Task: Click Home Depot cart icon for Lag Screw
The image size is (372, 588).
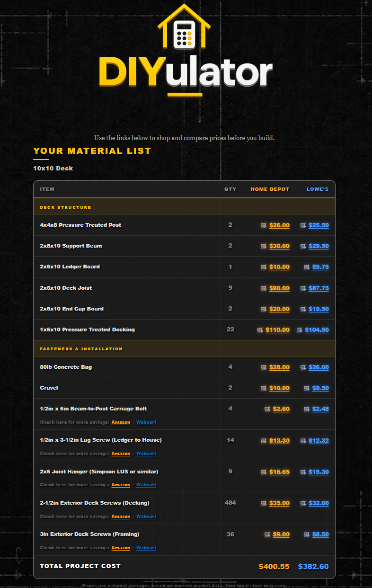Action: coord(264,441)
